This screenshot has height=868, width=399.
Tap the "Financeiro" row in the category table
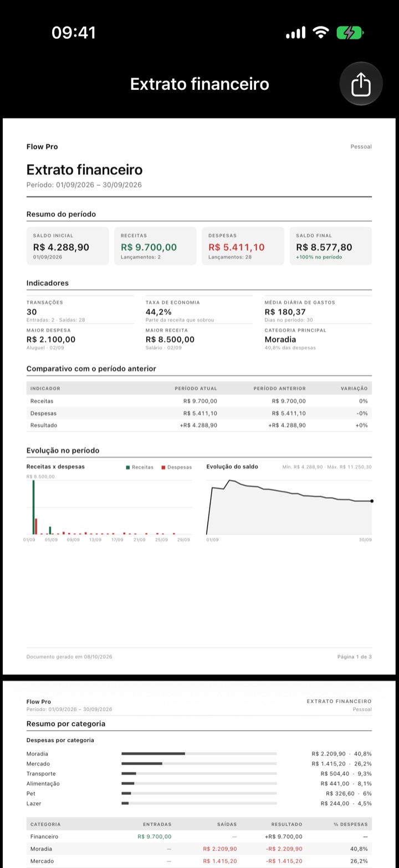point(199,836)
